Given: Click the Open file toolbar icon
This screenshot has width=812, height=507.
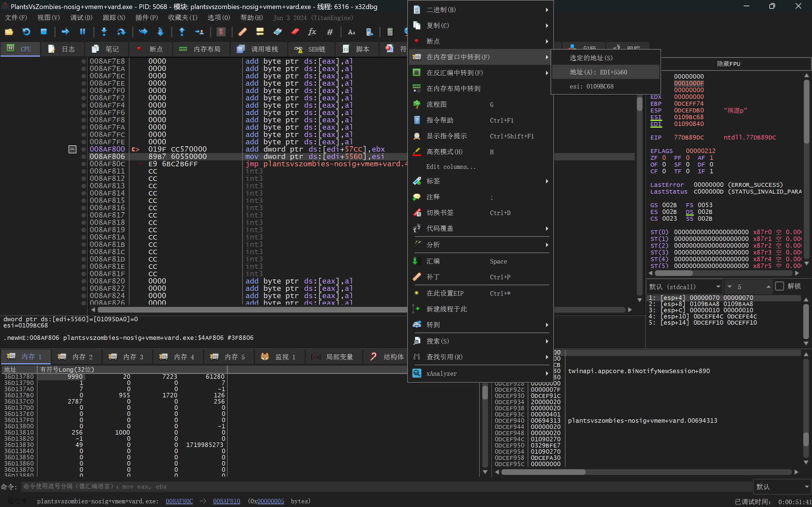Looking at the screenshot, I should click(9, 32).
